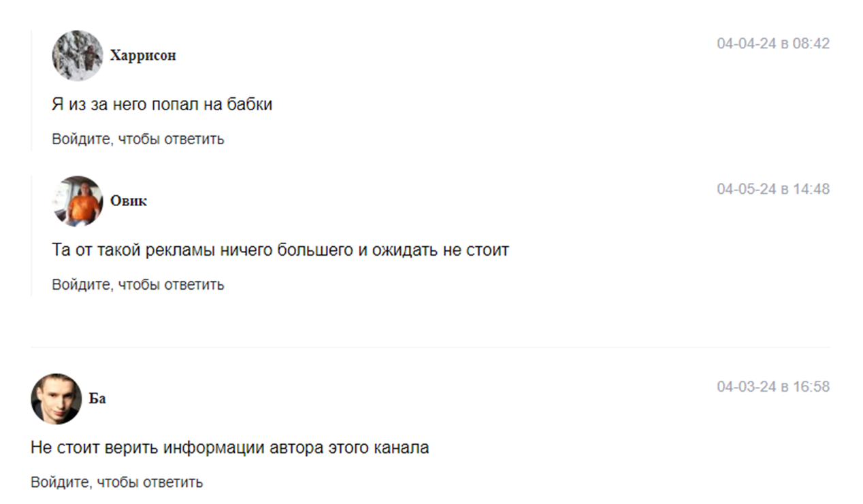Click 'Войдите, чтобы ответить' under Харрисон's comment

click(138, 139)
